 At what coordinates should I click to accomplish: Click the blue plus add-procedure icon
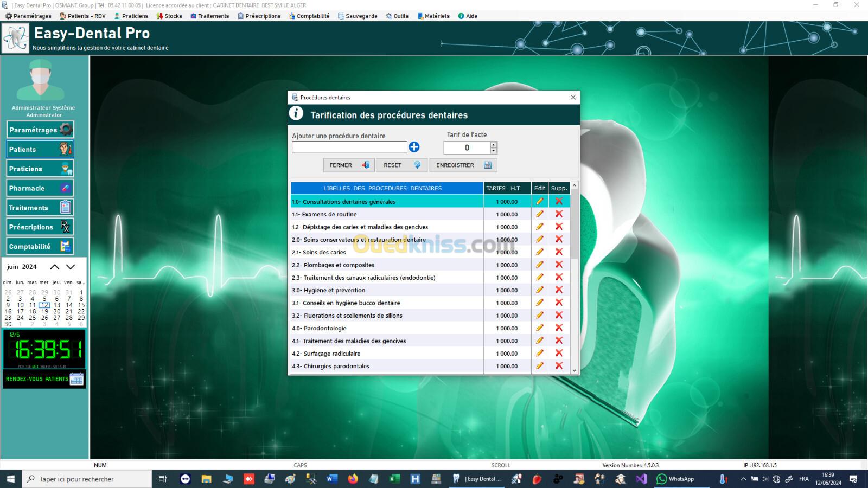(414, 147)
